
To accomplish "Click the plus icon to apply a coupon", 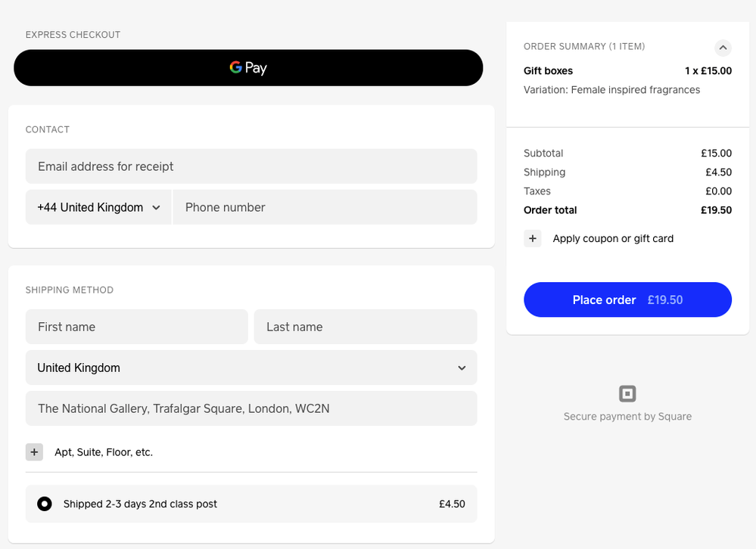I will tap(533, 238).
